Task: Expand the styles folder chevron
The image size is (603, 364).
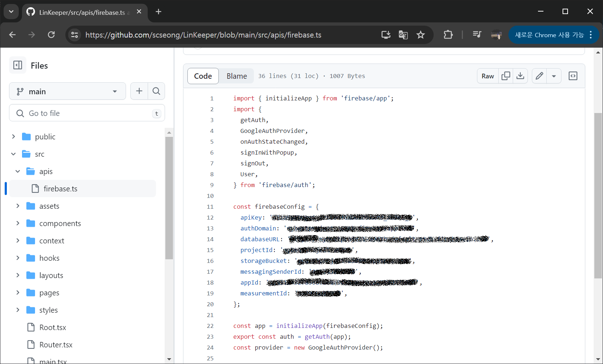Action: [18, 310]
